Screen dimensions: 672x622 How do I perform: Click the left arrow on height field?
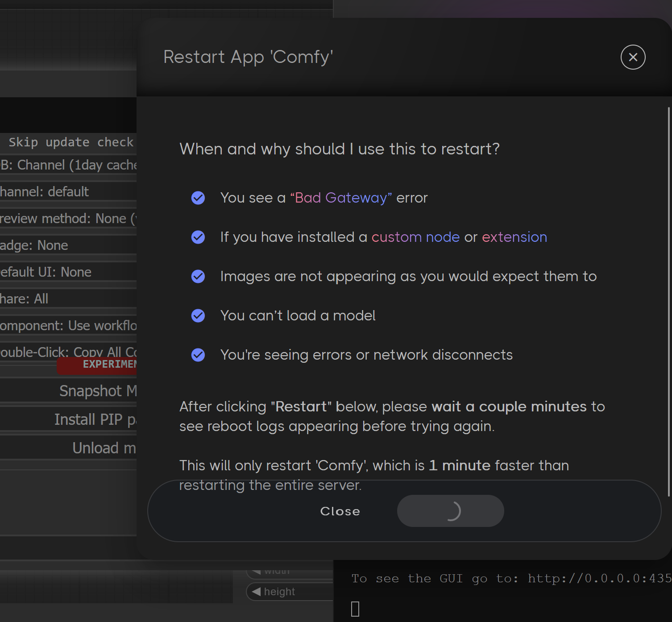pos(256,592)
